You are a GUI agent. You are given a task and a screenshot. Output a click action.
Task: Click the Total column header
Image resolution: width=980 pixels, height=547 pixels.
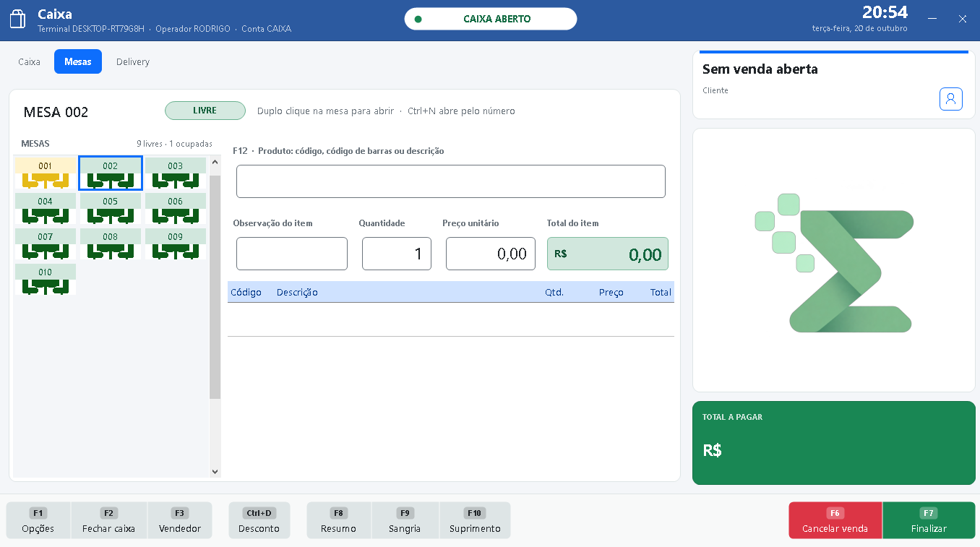pyautogui.click(x=661, y=293)
